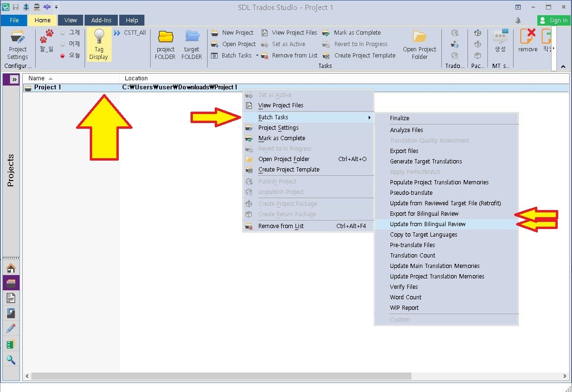Switch to the View ribbon tab

[71, 20]
